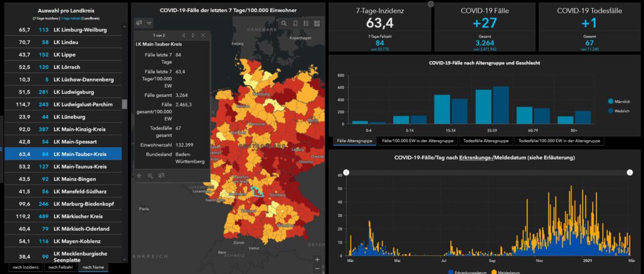Click the Landkreis list scrollbar thumb
The image size is (644, 274).
tap(124, 104)
